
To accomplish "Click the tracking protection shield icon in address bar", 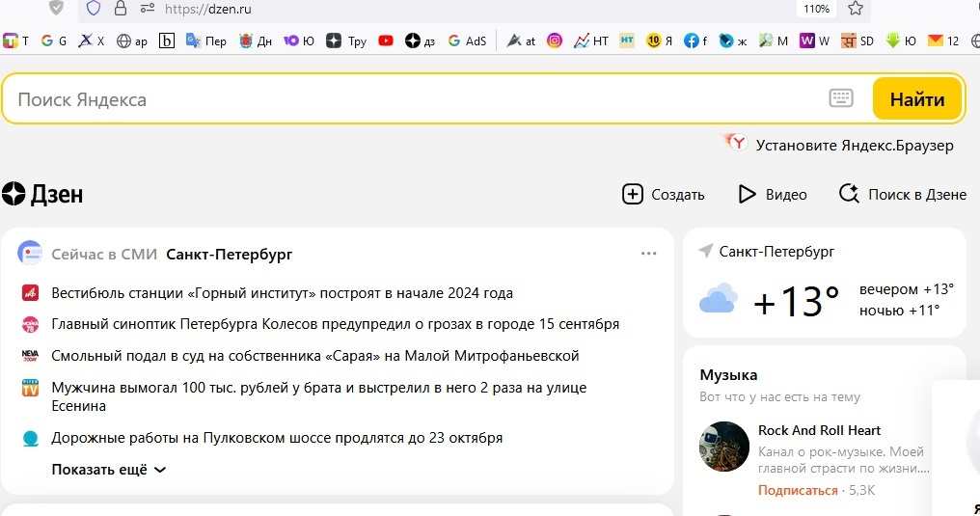I will [94, 8].
